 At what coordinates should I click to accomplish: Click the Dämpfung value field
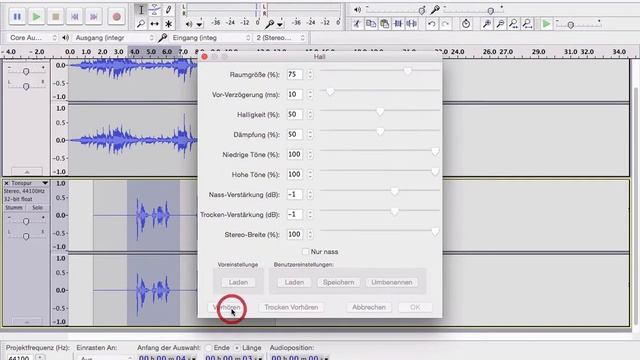295,134
